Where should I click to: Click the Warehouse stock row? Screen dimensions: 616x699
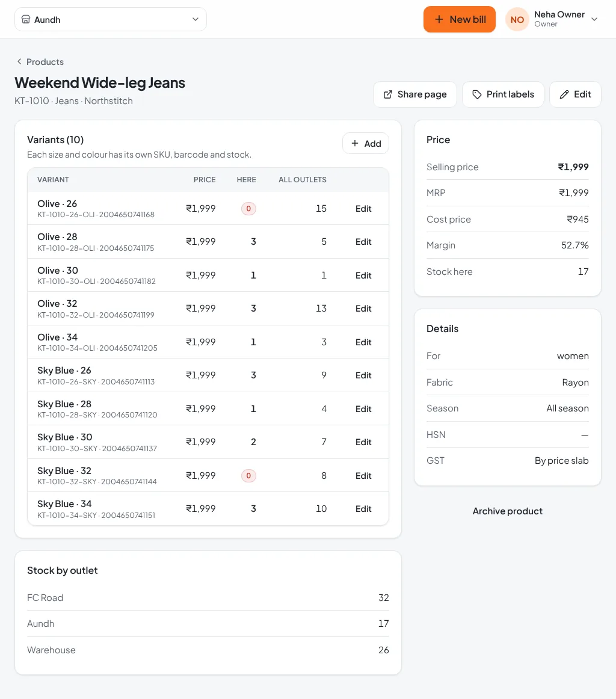coord(208,650)
